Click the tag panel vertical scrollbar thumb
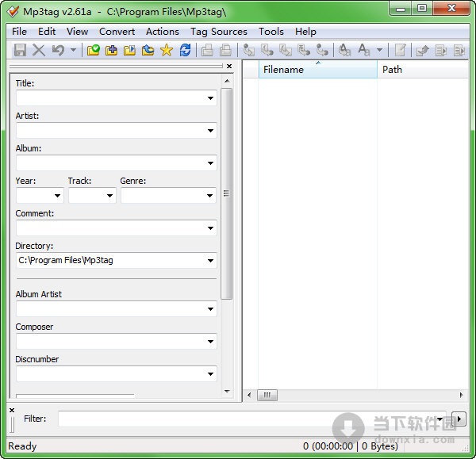The image size is (476, 459). [226, 193]
